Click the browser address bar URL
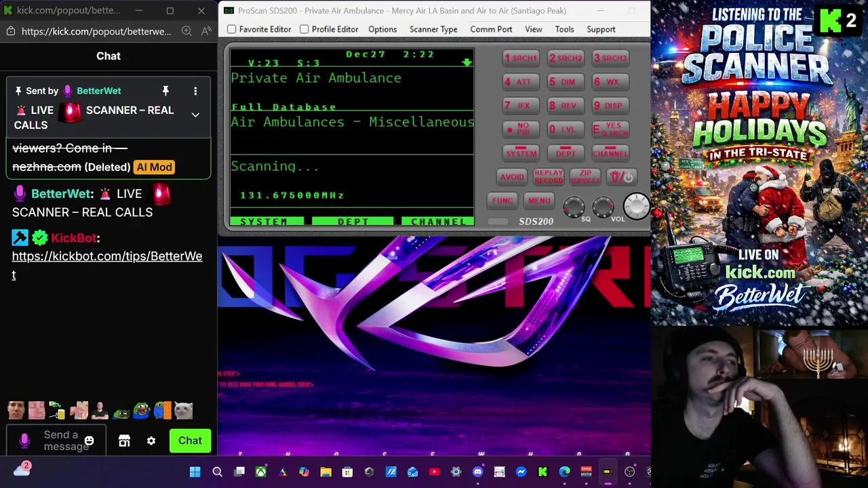This screenshot has width=868, height=488. coord(96,31)
